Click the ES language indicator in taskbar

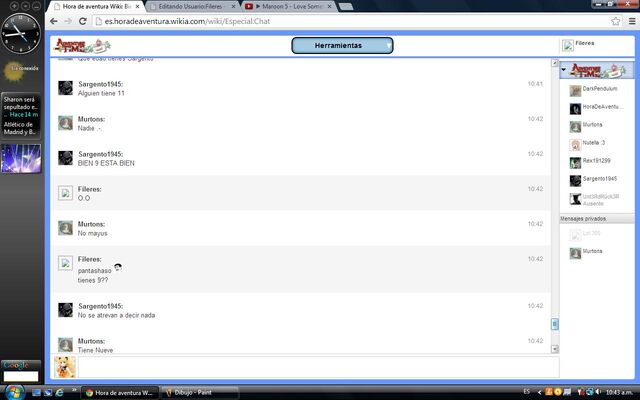(527, 392)
